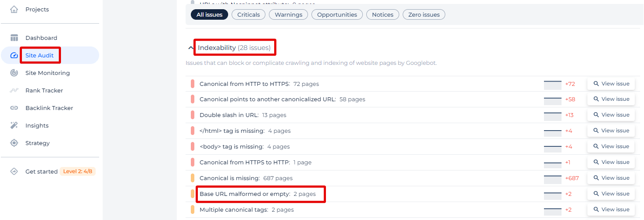Click 'Canonical points to another canonicalized URL' text
The height and width of the screenshot is (220, 644).
pyautogui.click(x=268, y=99)
